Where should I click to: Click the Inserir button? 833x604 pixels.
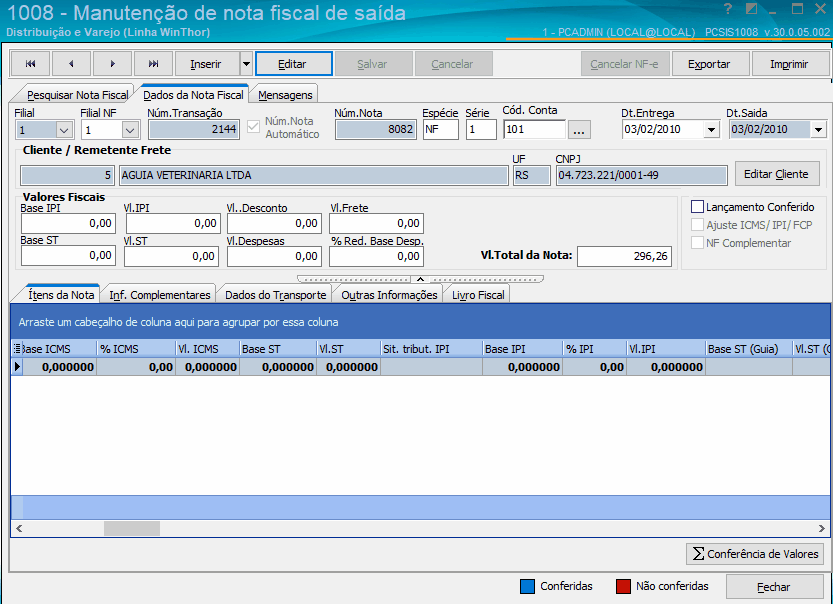(x=206, y=64)
